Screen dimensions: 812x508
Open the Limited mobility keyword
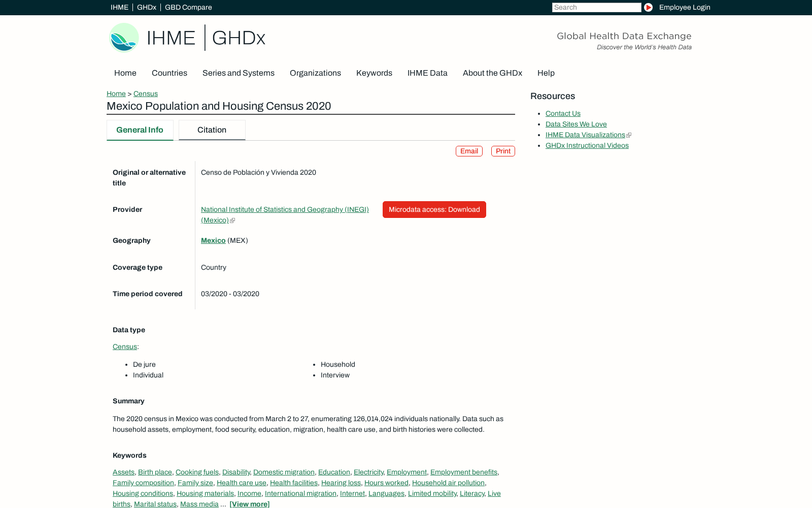pyautogui.click(x=432, y=493)
